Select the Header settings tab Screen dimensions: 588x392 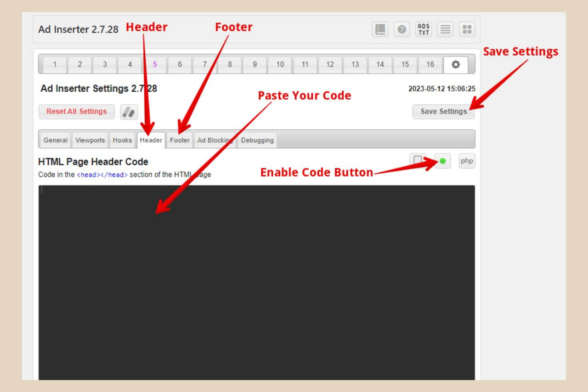pyautogui.click(x=151, y=140)
